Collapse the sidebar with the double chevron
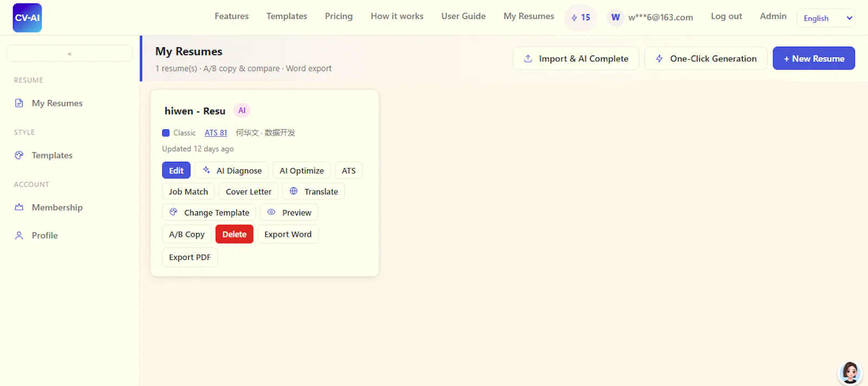This screenshot has height=386, width=868. tap(69, 53)
